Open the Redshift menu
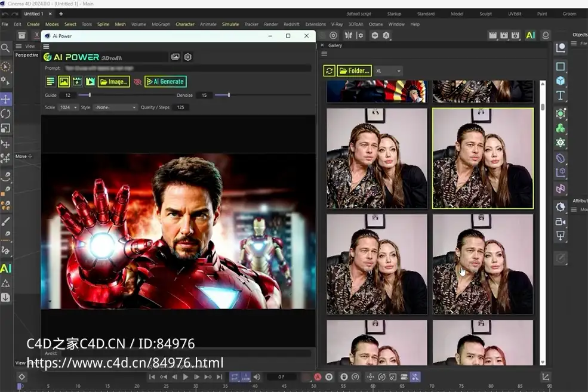 point(291,24)
